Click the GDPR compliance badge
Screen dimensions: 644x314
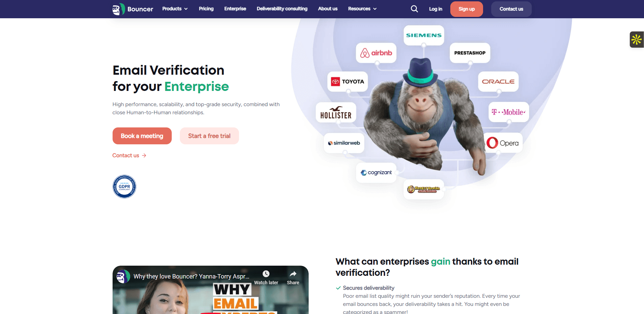[x=124, y=187]
